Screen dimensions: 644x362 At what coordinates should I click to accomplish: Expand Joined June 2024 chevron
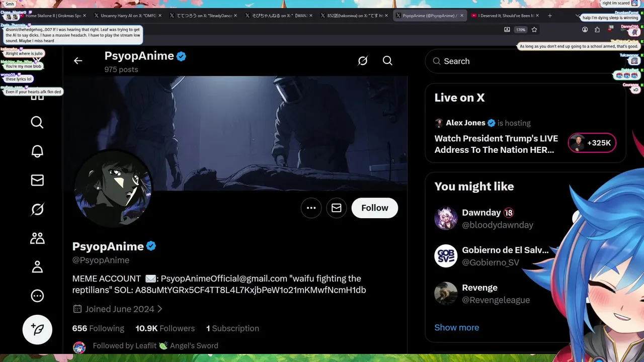(x=160, y=309)
